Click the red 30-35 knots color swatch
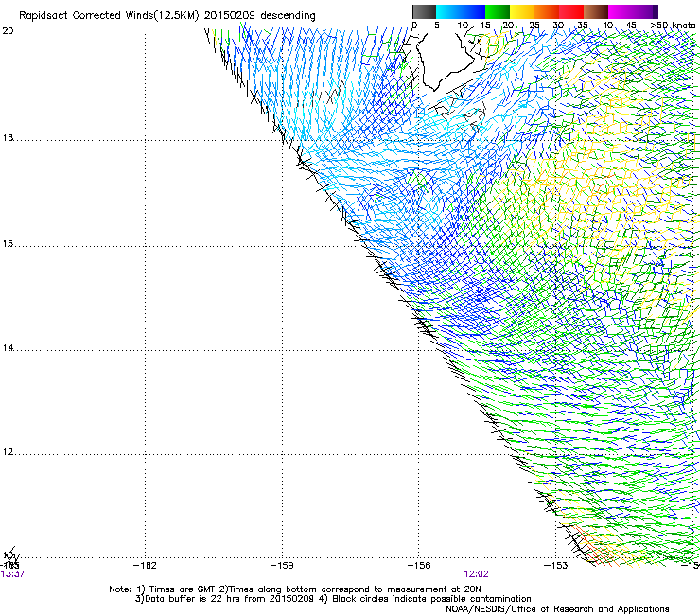This screenshot has height=615, width=700. (571, 11)
